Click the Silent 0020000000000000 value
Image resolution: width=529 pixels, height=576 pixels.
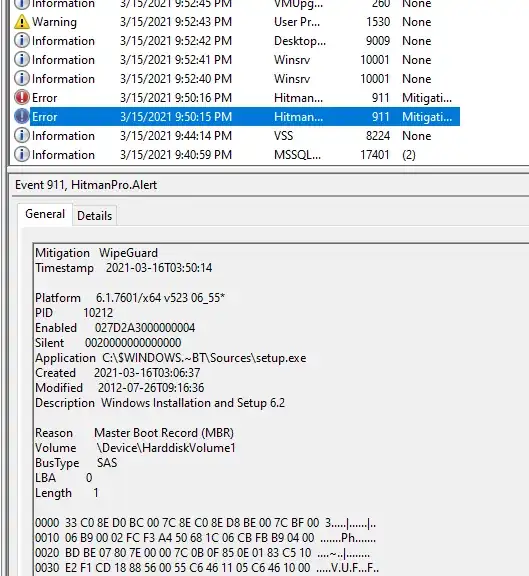point(133,343)
